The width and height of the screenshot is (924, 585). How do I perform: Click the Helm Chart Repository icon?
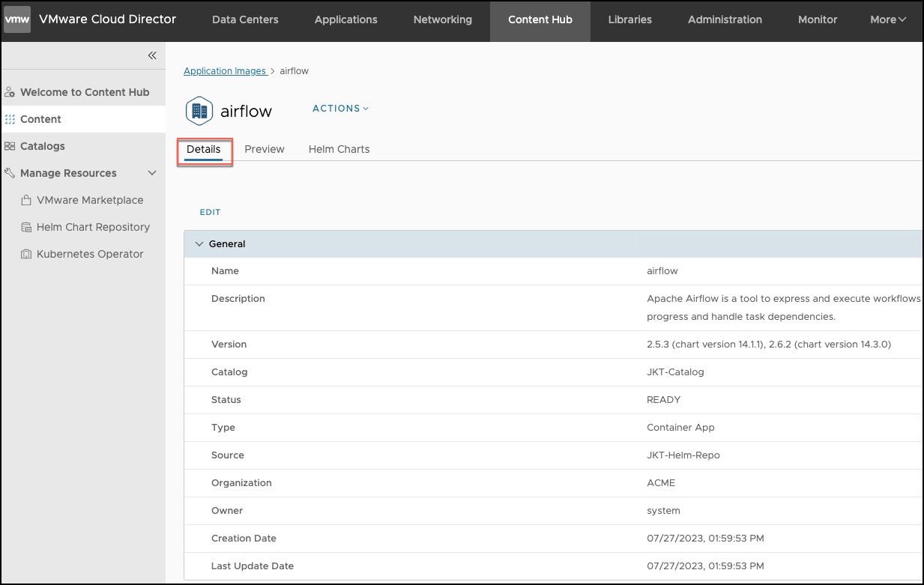pos(26,227)
